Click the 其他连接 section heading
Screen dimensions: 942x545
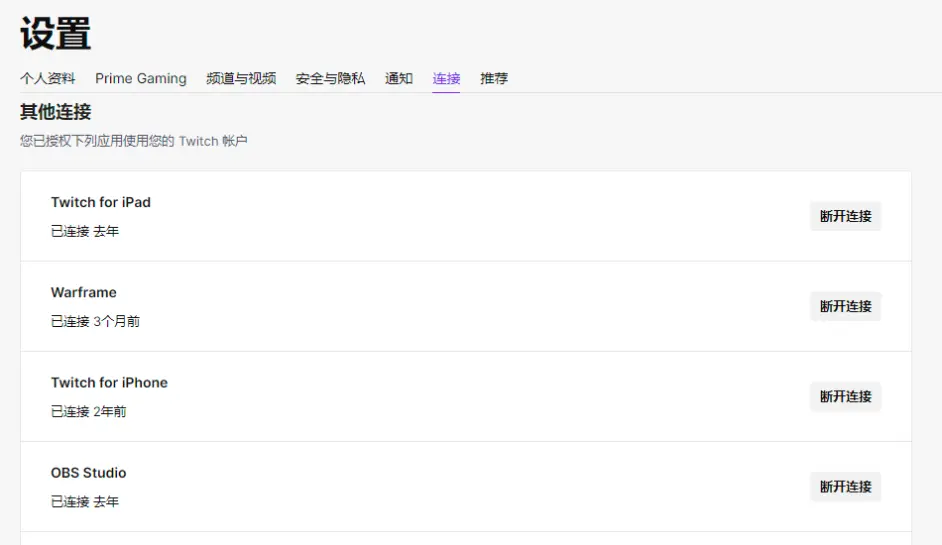tap(55, 112)
